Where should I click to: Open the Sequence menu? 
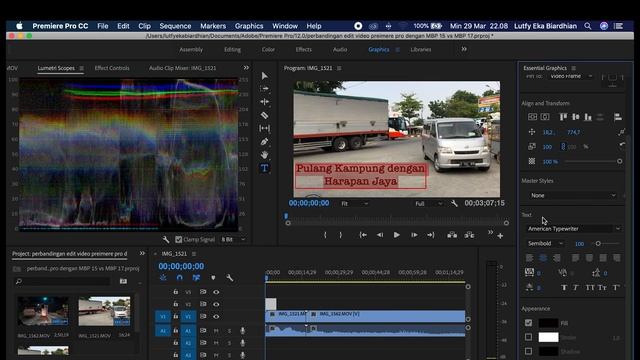[x=175, y=26]
